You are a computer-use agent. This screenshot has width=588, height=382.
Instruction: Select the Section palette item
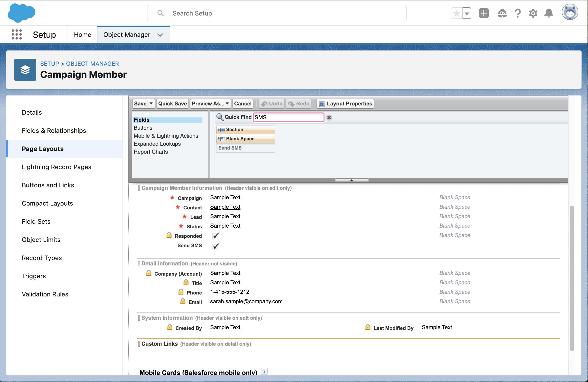[x=245, y=130]
